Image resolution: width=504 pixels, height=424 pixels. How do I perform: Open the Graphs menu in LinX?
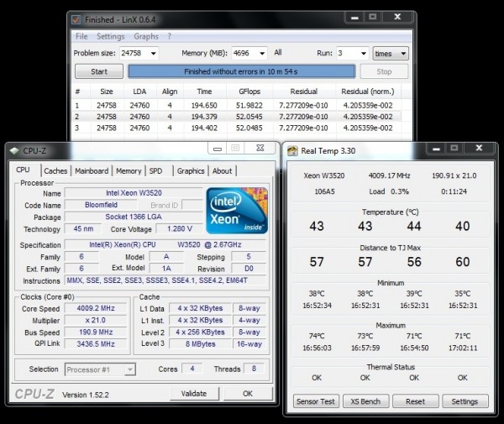tap(146, 36)
